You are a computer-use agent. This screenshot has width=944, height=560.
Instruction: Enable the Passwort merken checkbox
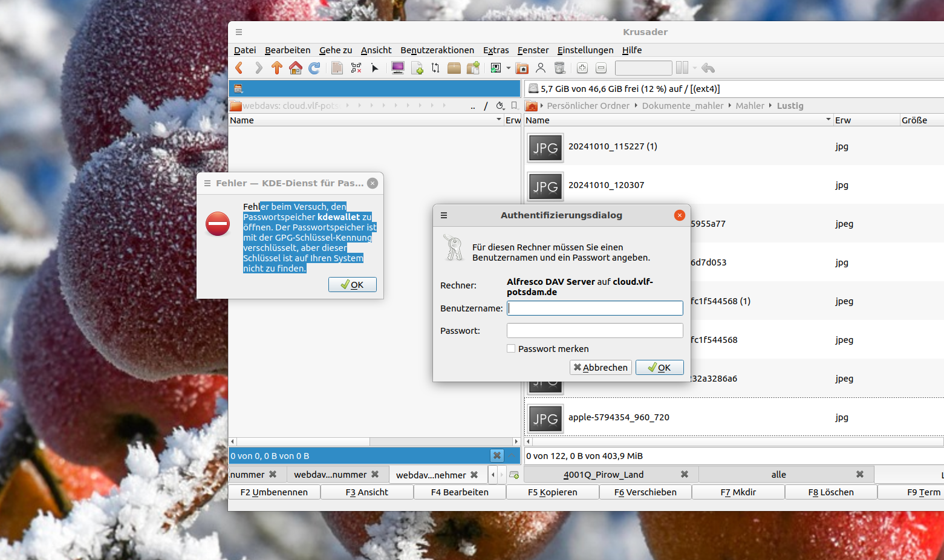511,349
